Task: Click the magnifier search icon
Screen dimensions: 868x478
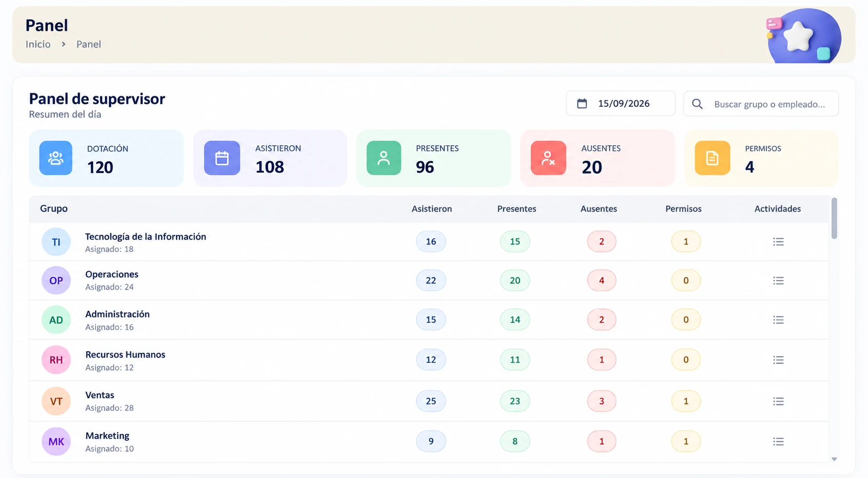Action: tap(697, 104)
